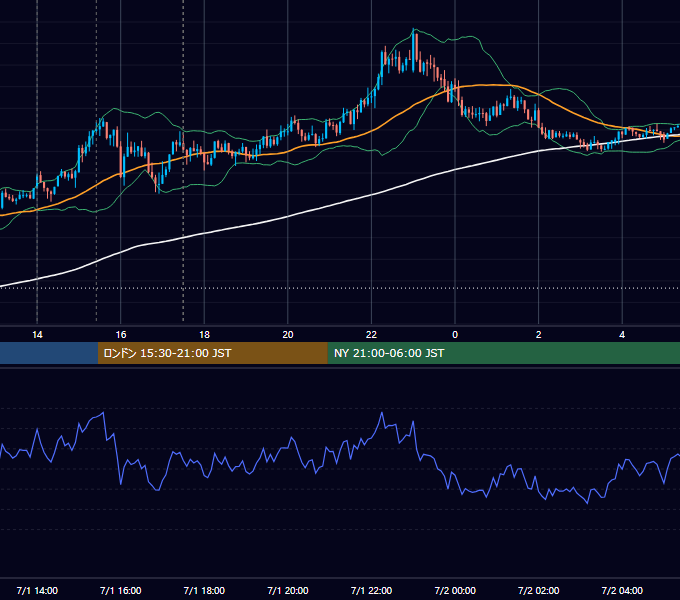Click the 22 hour axis label
This screenshot has width=680, height=600.
(x=371, y=335)
